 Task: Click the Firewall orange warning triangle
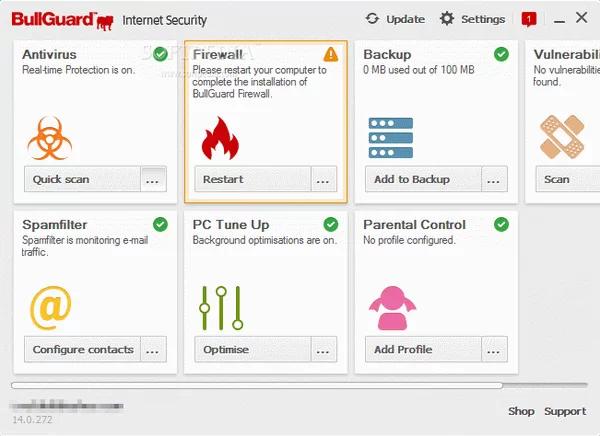coord(331,54)
